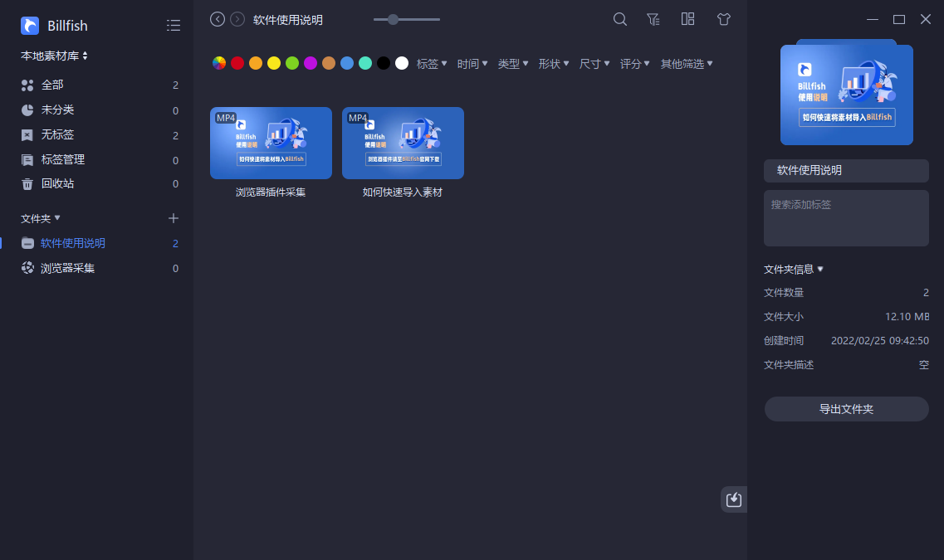The height and width of the screenshot is (560, 944).
Task: Click the sidebar list menu icon
Action: click(x=174, y=26)
